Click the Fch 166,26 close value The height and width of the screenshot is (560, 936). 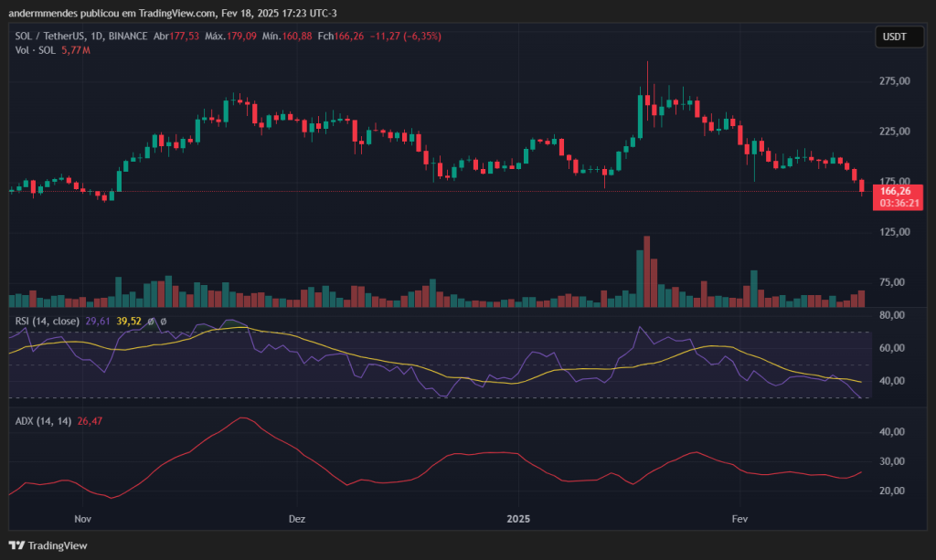tap(341, 37)
